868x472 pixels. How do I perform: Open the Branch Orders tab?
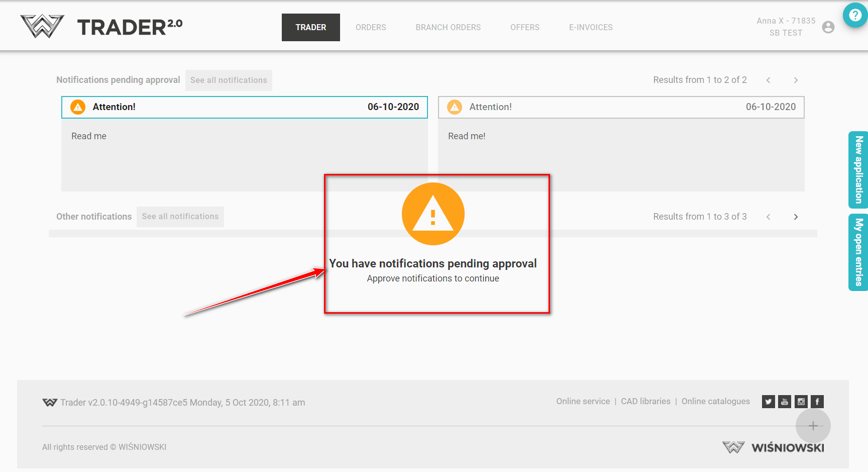[448, 28]
